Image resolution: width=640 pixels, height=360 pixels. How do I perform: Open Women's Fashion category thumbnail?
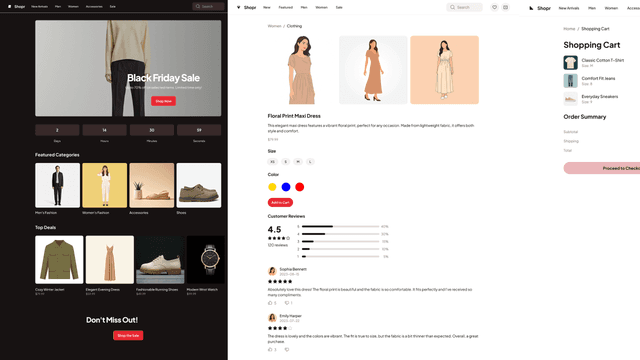point(104,185)
